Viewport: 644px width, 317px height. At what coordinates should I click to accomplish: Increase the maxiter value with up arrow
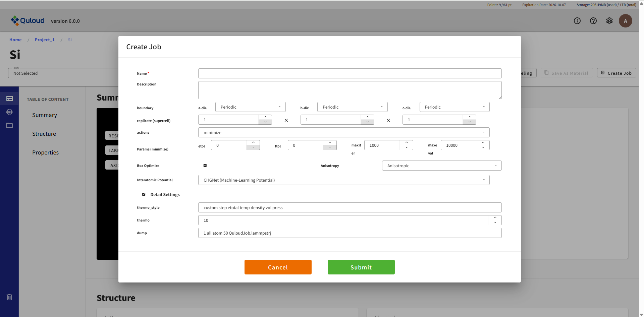[407, 143]
